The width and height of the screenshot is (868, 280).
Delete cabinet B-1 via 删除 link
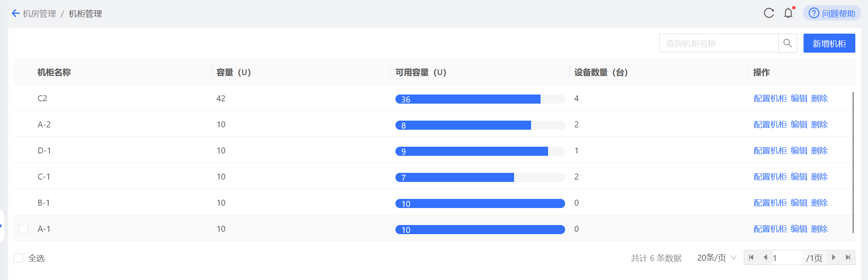[819, 203]
